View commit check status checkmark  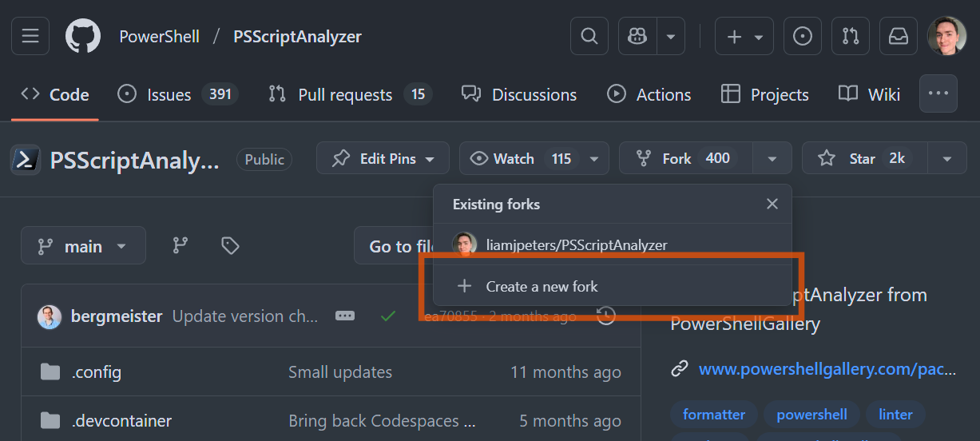(388, 316)
